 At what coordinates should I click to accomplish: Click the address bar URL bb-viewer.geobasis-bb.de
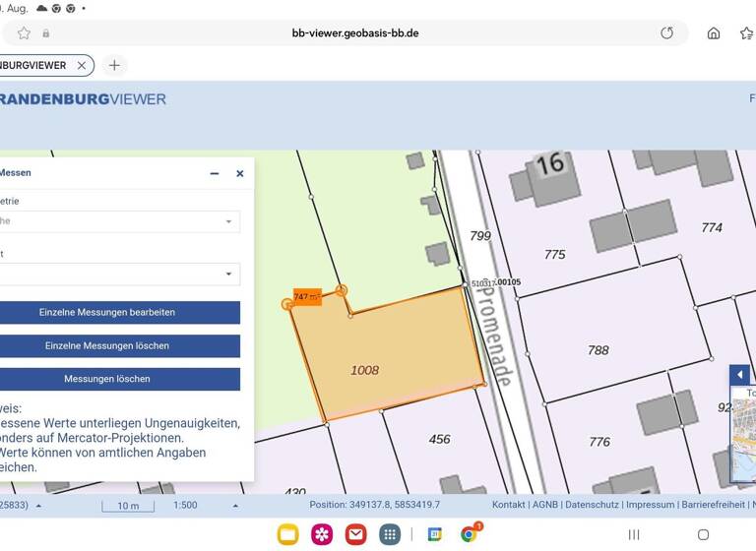[x=355, y=33]
